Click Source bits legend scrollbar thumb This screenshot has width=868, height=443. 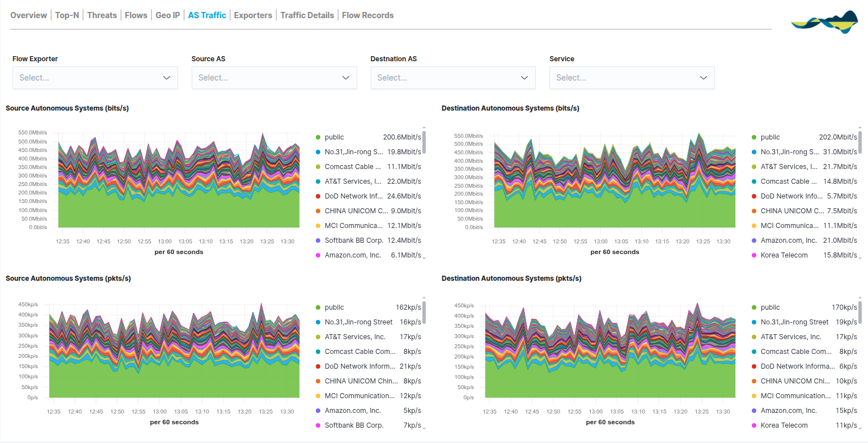tap(424, 142)
